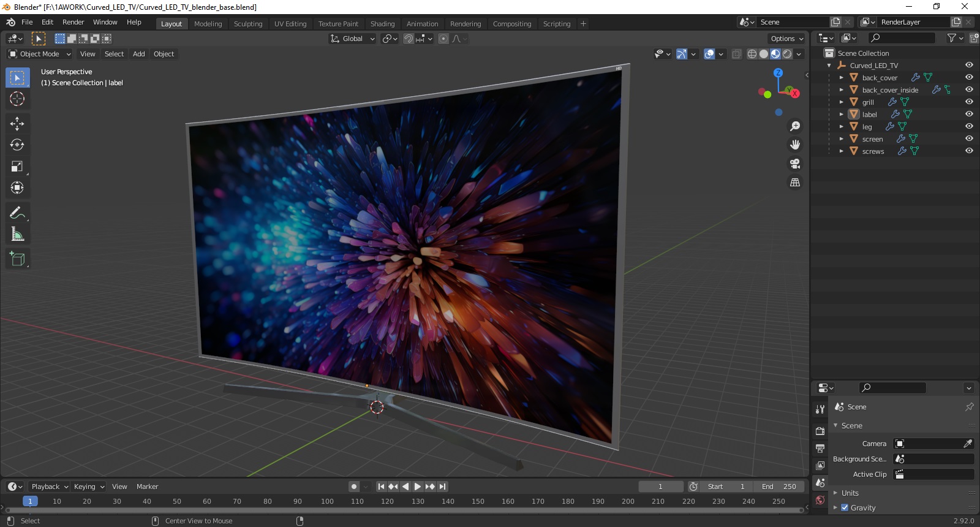
Task: Click the End frame field
Action: coord(779,487)
